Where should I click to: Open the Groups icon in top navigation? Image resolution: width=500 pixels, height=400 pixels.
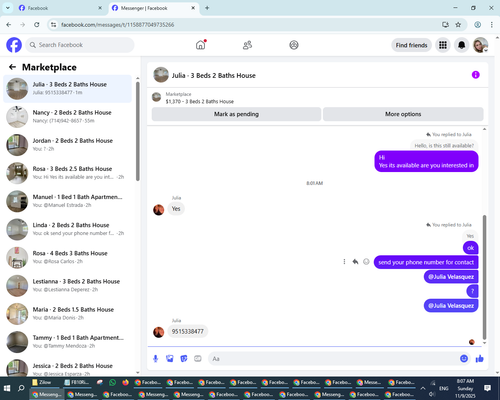294,45
